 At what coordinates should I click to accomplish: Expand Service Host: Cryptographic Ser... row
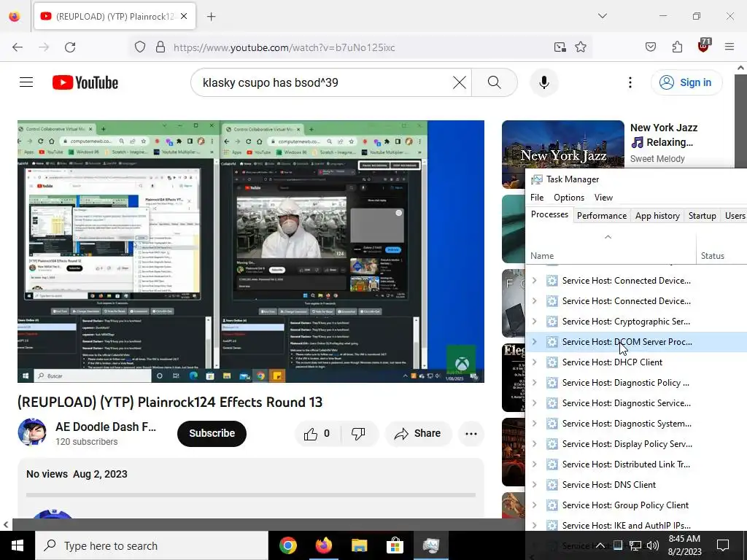[x=535, y=322]
